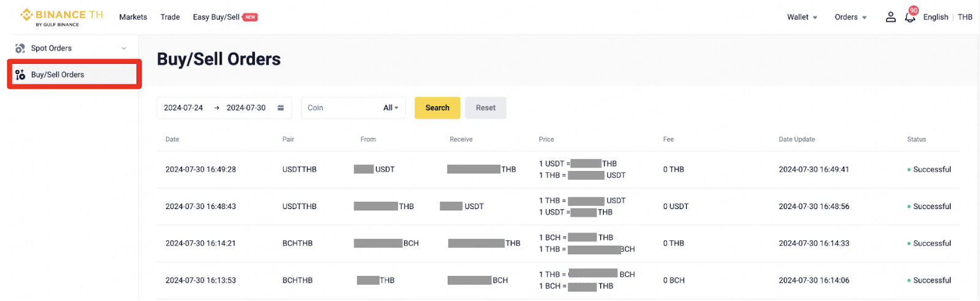The image size is (980, 301).
Task: Click the Binance TH logo
Action: (61, 17)
